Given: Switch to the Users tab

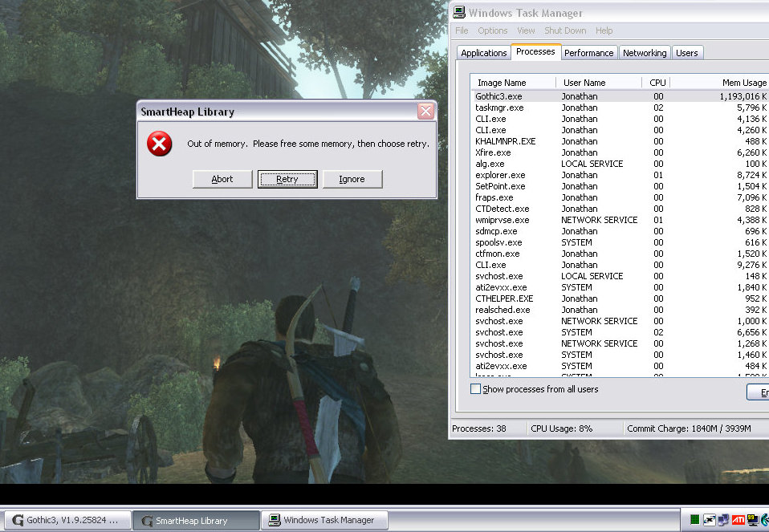Looking at the screenshot, I should click(686, 53).
